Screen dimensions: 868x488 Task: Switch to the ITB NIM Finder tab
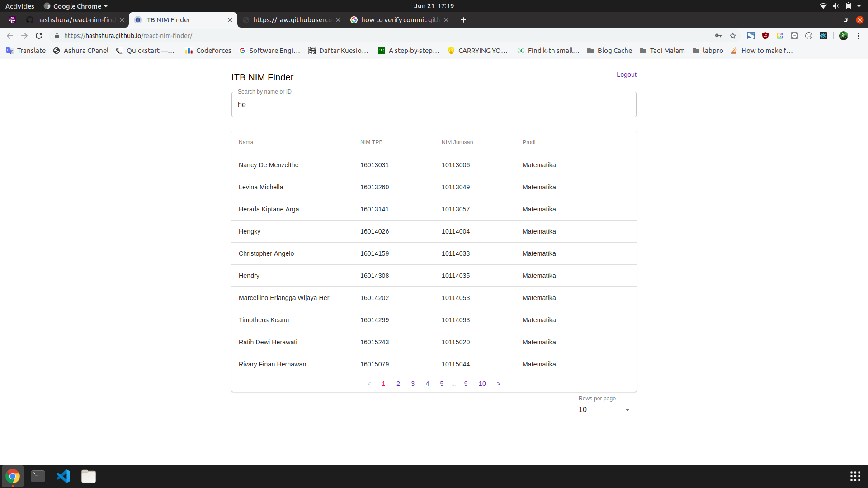[167, 20]
